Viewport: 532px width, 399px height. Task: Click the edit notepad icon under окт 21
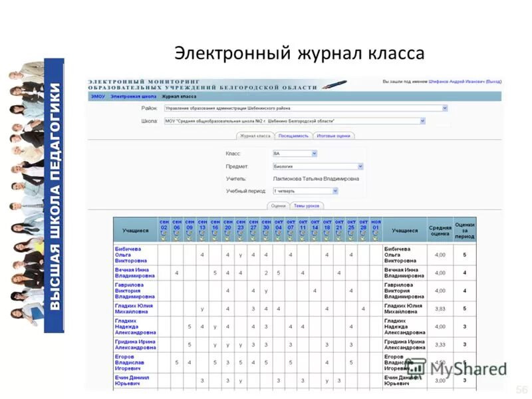coord(339,233)
